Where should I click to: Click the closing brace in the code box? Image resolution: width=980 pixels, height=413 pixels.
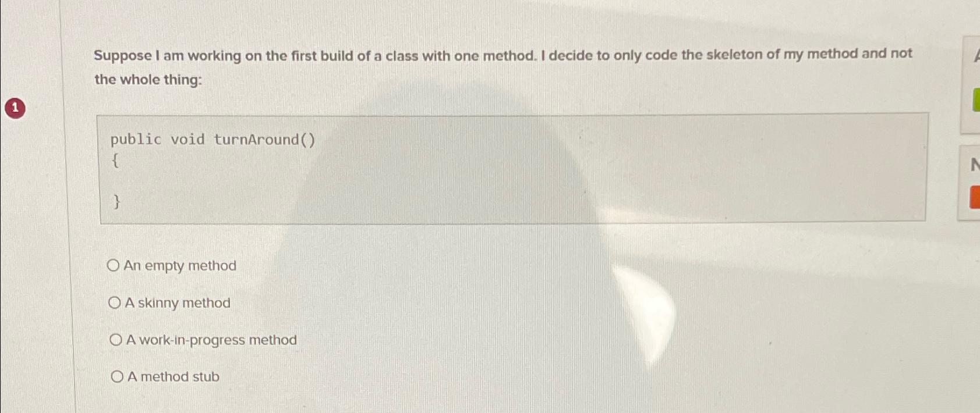118,203
